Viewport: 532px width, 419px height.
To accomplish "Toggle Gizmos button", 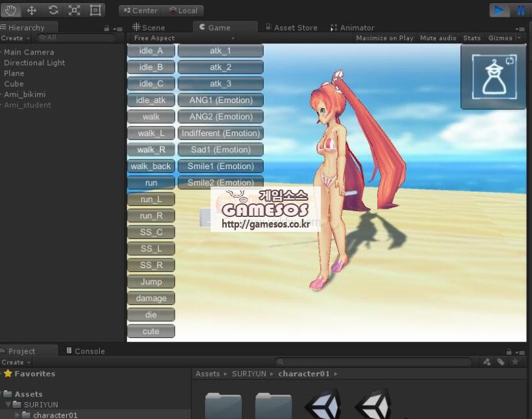I will [x=500, y=38].
